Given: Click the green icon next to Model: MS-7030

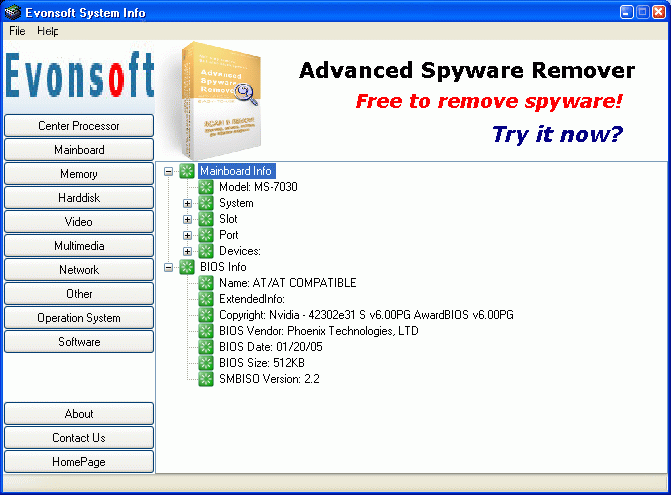Looking at the screenshot, I should coord(206,187).
